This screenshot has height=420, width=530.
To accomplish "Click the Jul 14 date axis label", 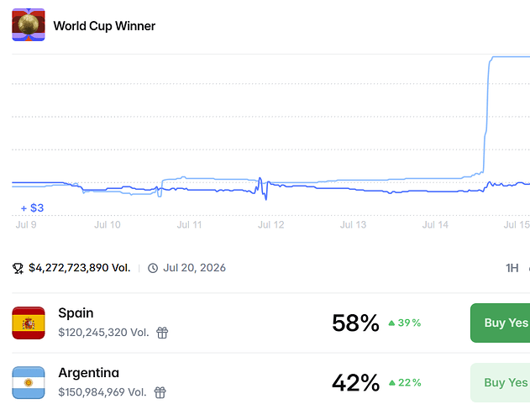I will pyautogui.click(x=435, y=225).
